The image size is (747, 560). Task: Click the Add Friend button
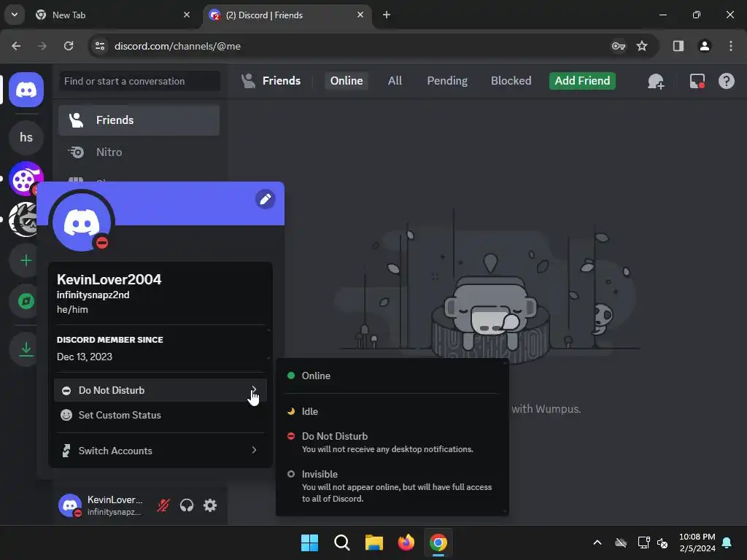pyautogui.click(x=582, y=81)
